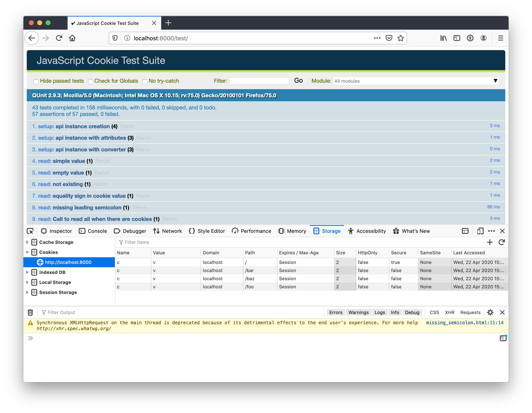Clear the console output with trash icon
Screen dimensions: 532x413
[x=30, y=312]
